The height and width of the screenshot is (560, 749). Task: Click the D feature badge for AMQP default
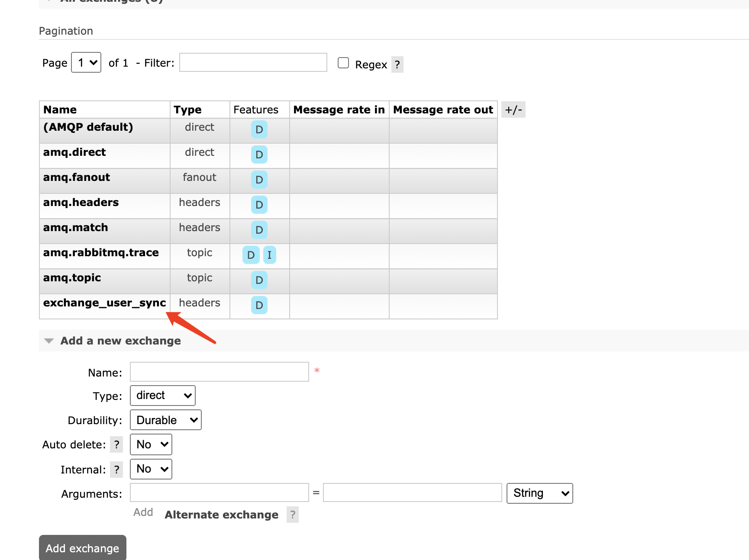click(x=259, y=129)
